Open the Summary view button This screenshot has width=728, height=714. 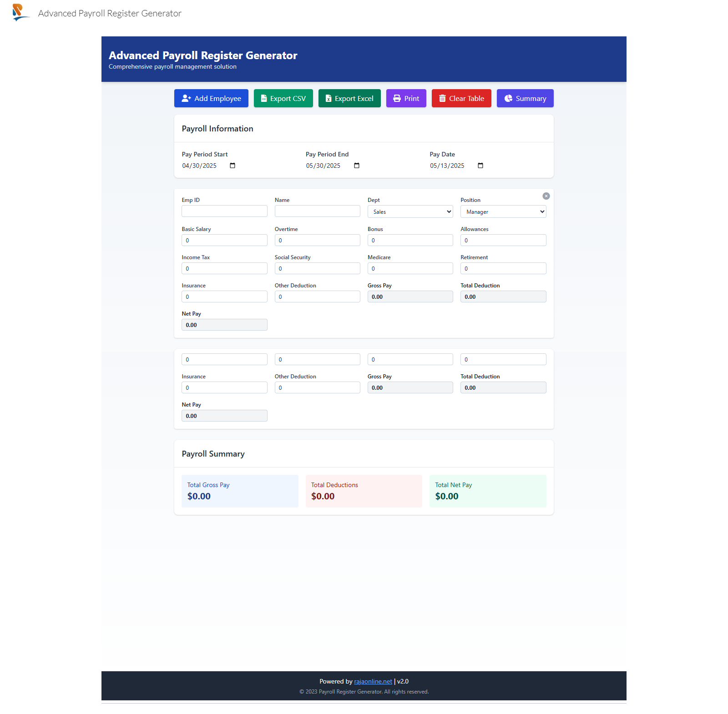525,98
